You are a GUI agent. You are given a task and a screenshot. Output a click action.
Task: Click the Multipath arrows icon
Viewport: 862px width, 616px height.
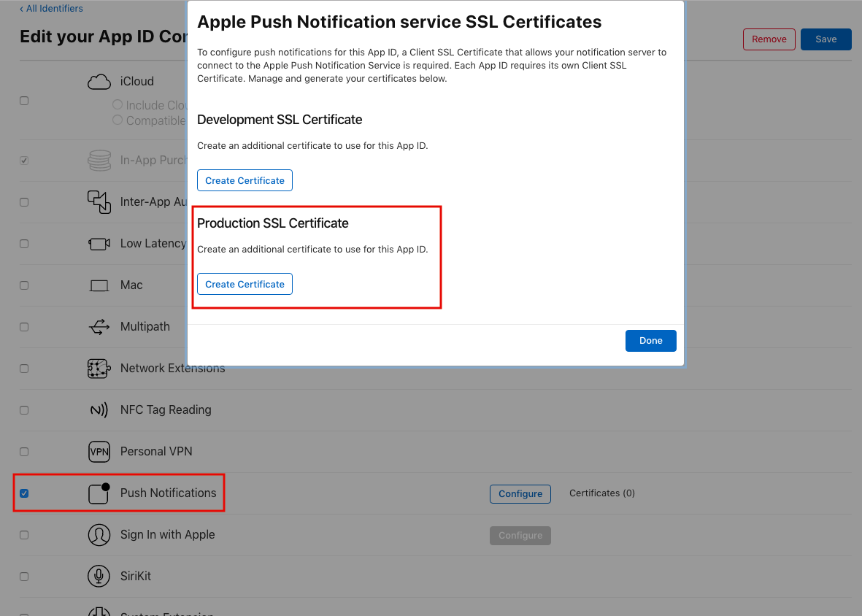pos(99,327)
